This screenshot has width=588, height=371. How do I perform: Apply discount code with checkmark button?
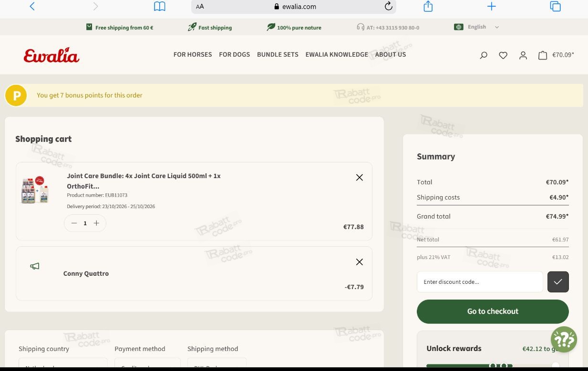(x=558, y=281)
